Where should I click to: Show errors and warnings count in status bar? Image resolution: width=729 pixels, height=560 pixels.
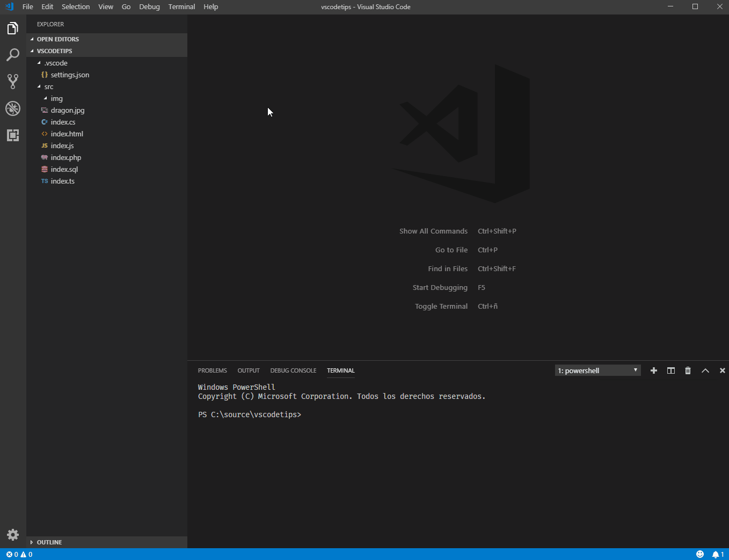tap(19, 554)
